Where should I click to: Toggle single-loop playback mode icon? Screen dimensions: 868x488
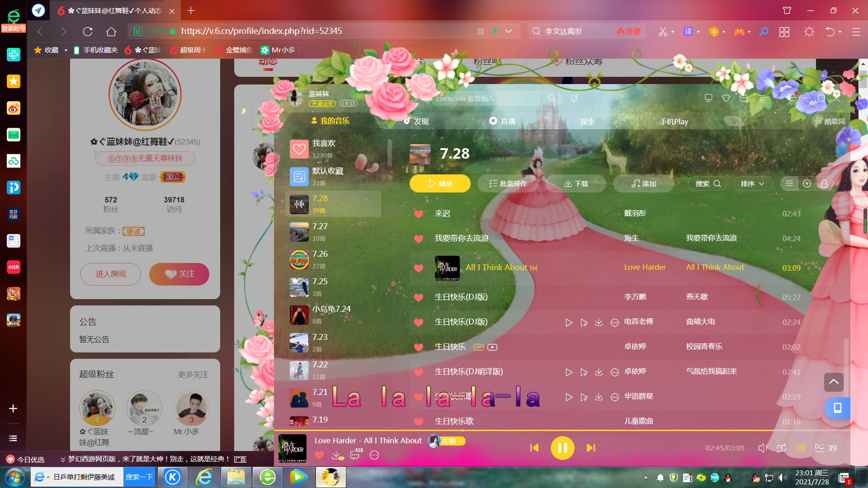tap(781, 448)
